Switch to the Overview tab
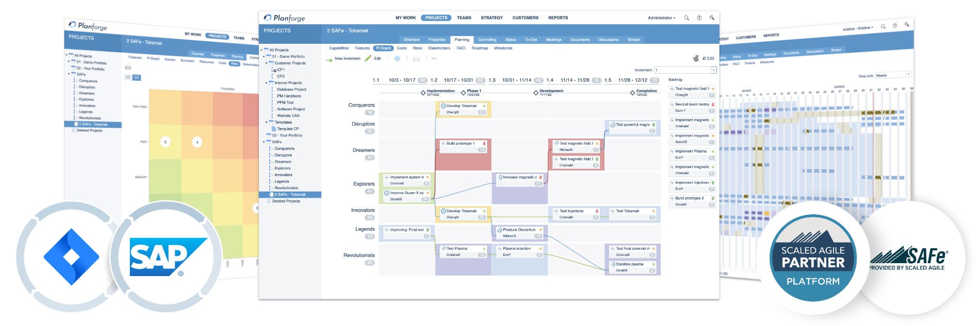The height and width of the screenshot is (326, 980). 411,40
